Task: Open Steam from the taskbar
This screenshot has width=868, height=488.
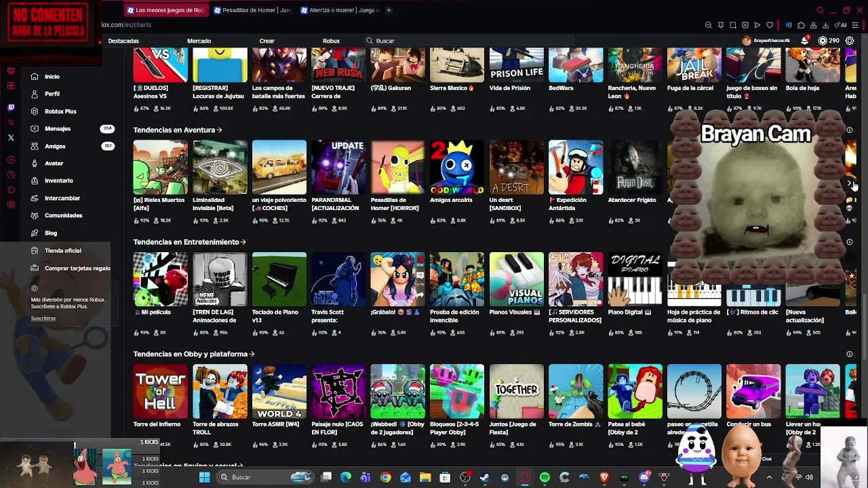Action: click(x=484, y=477)
